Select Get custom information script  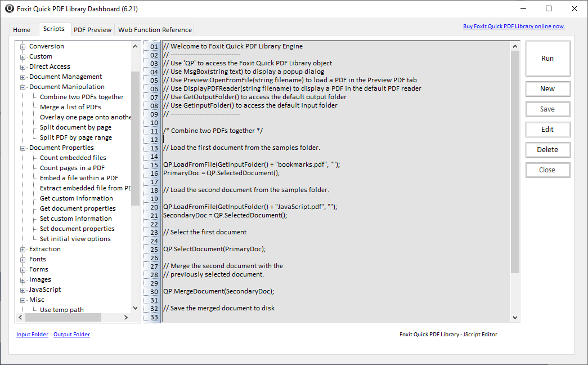click(77, 198)
